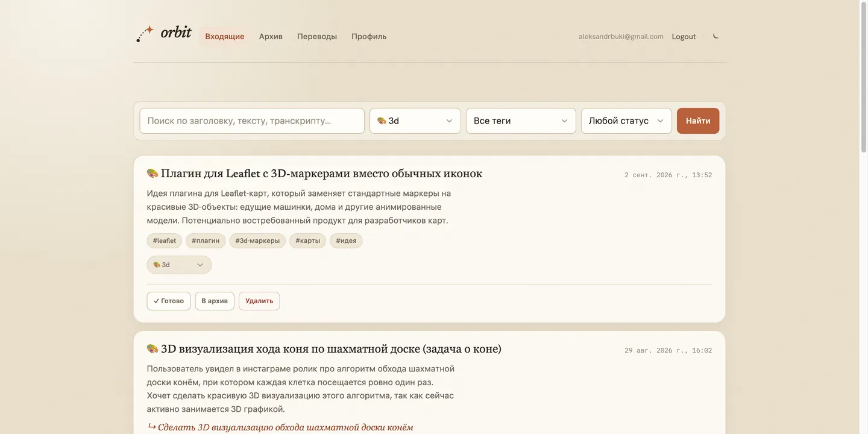Viewport: 868px width, 434px height.
Task: Click aleksandrbuki@gmail.com account email
Action: pyautogui.click(x=621, y=37)
